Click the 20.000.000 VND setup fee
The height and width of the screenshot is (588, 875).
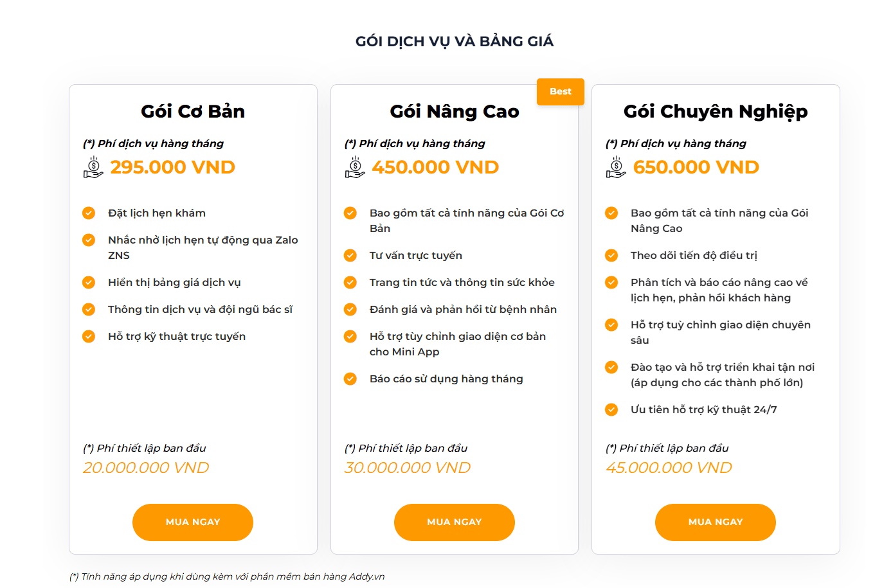[x=146, y=468]
